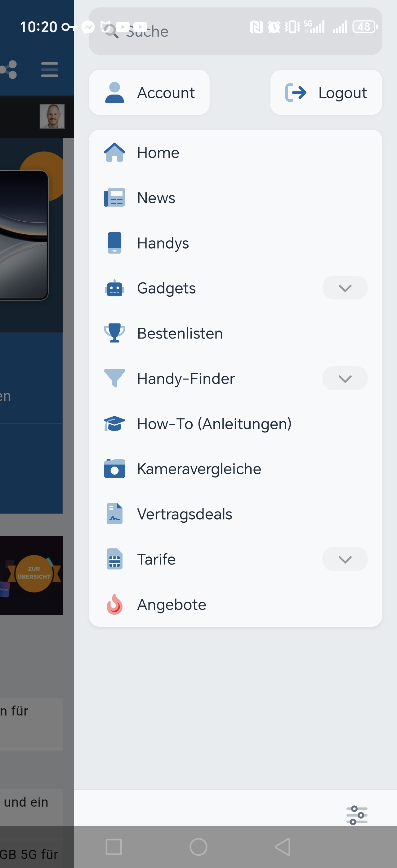
Task: Tap Android back navigation triangle
Action: tap(283, 847)
